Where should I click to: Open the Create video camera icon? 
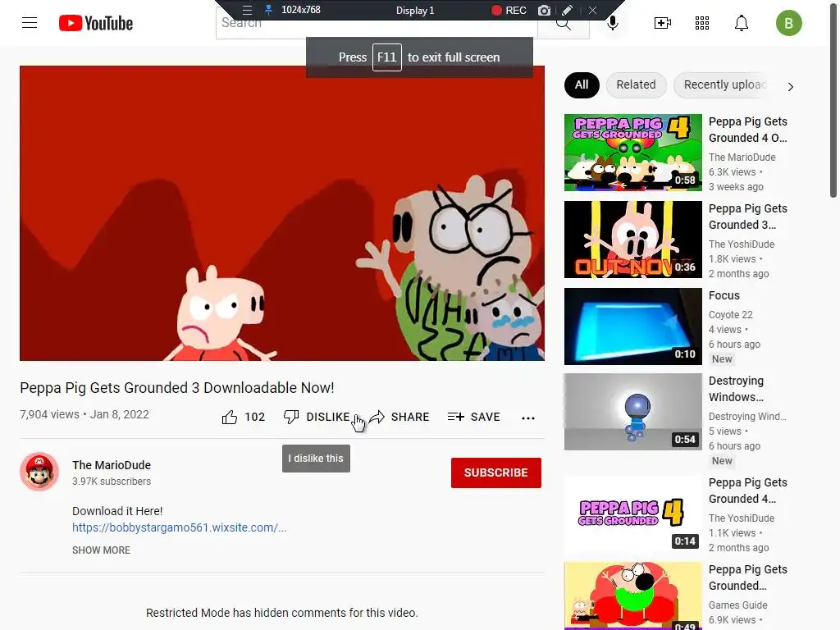click(x=663, y=23)
